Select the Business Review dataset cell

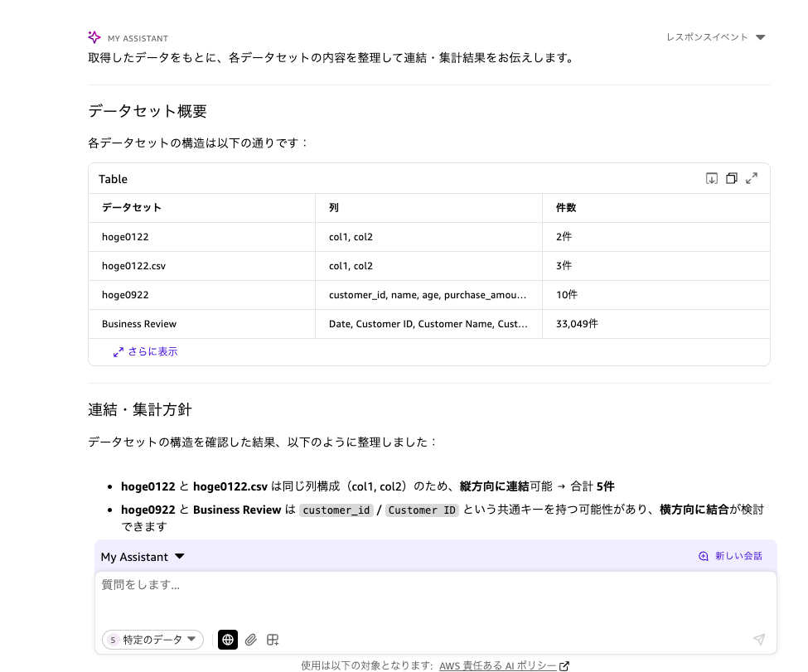202,324
